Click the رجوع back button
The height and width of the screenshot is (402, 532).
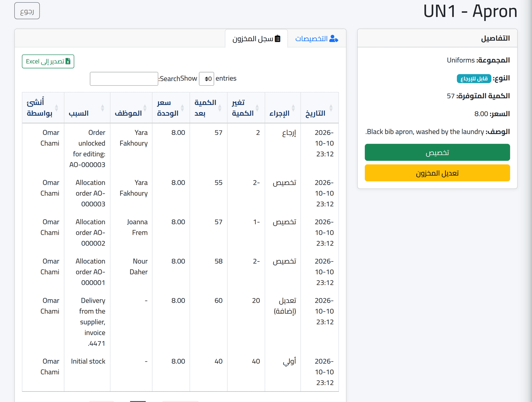tap(27, 11)
